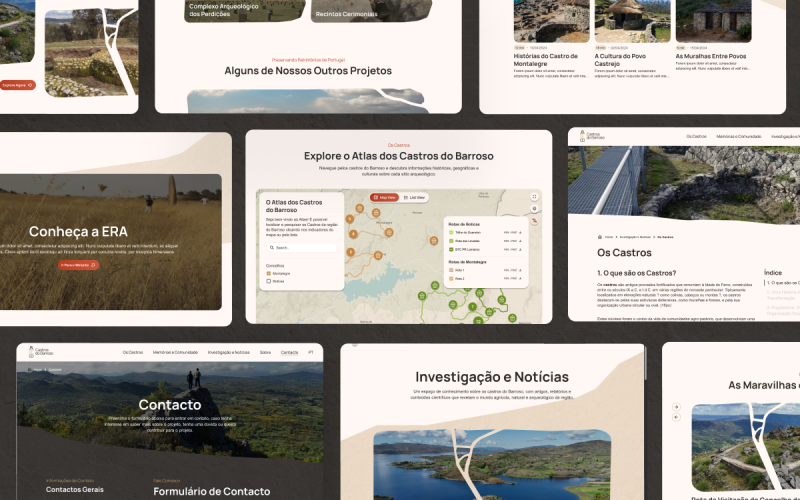Open fullscreen icon on the atlas map
The image size is (800, 500).
pyautogui.click(x=534, y=197)
